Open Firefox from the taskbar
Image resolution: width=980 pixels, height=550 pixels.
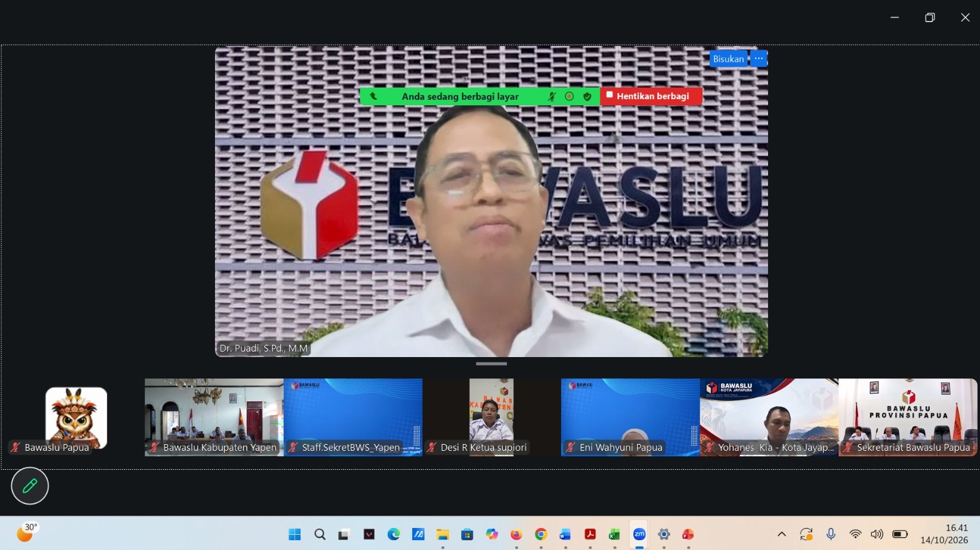pyautogui.click(x=516, y=534)
